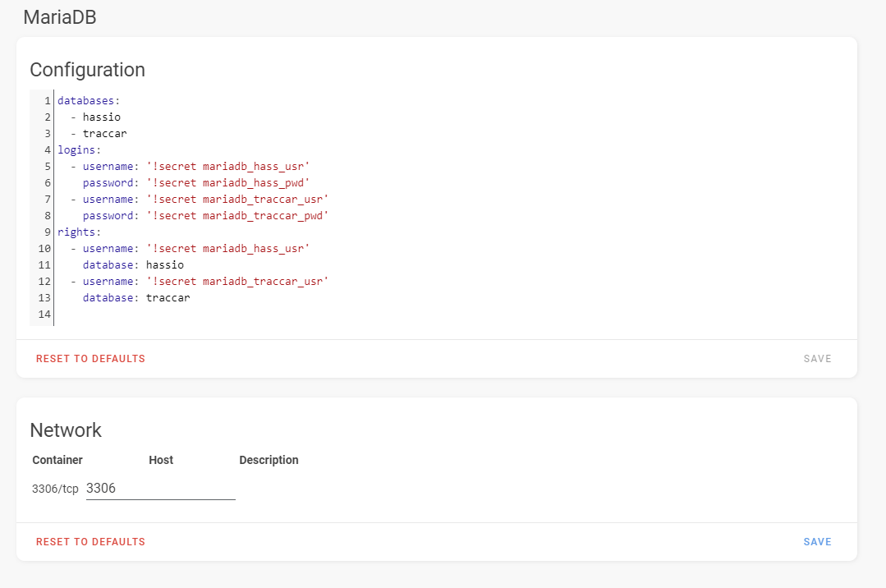Screen dimensions: 886x588
Task: Click the Description column header
Action: 269,460
